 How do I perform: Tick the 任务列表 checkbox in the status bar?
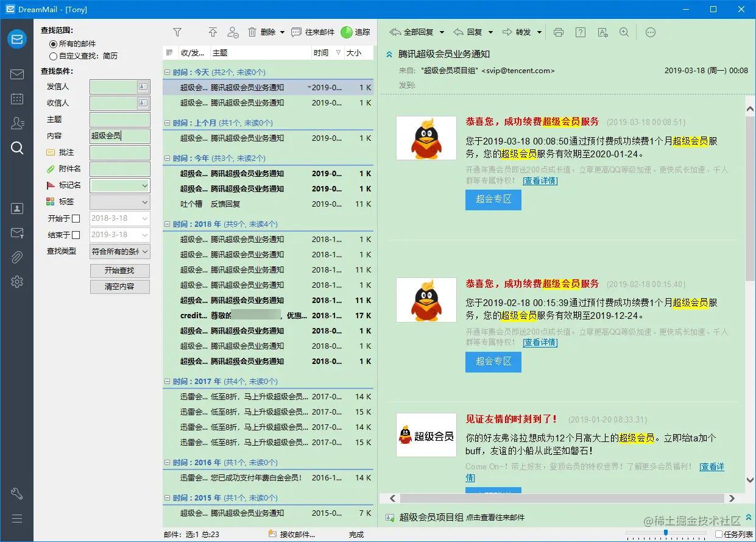click(x=719, y=534)
